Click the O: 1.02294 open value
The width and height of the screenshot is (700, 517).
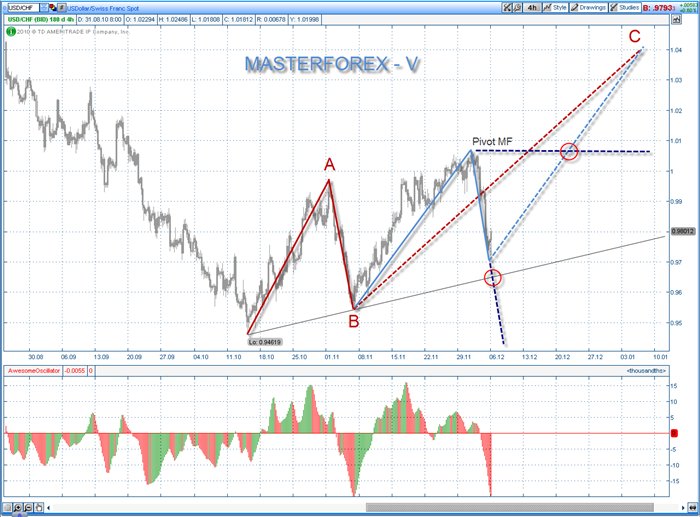pos(140,20)
